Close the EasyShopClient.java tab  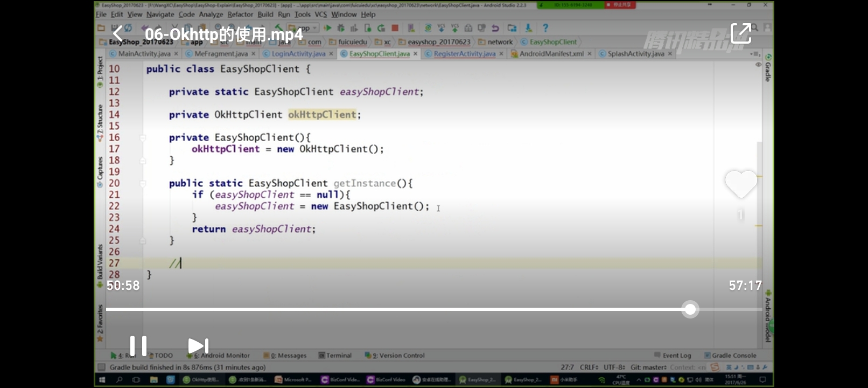(415, 54)
